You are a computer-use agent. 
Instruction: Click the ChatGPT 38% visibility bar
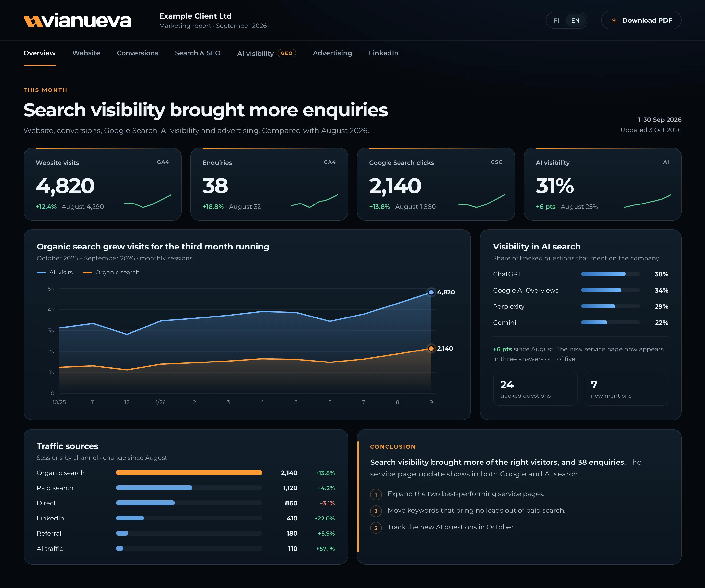coord(610,274)
